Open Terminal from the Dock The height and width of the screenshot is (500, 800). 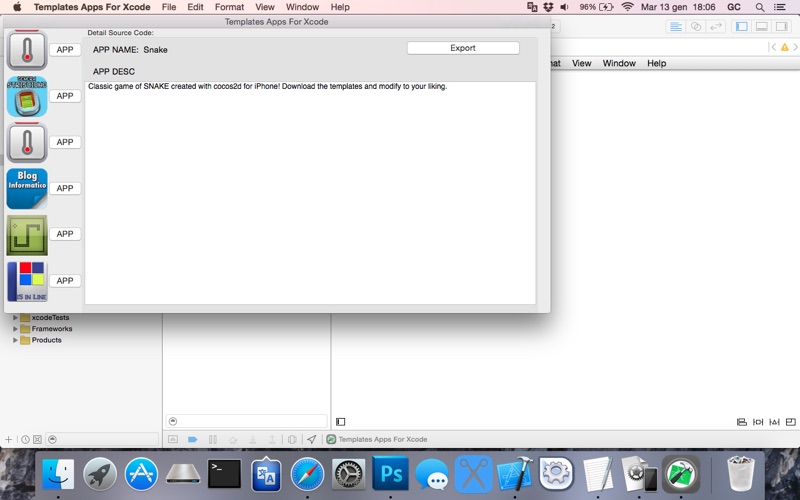tap(224, 474)
